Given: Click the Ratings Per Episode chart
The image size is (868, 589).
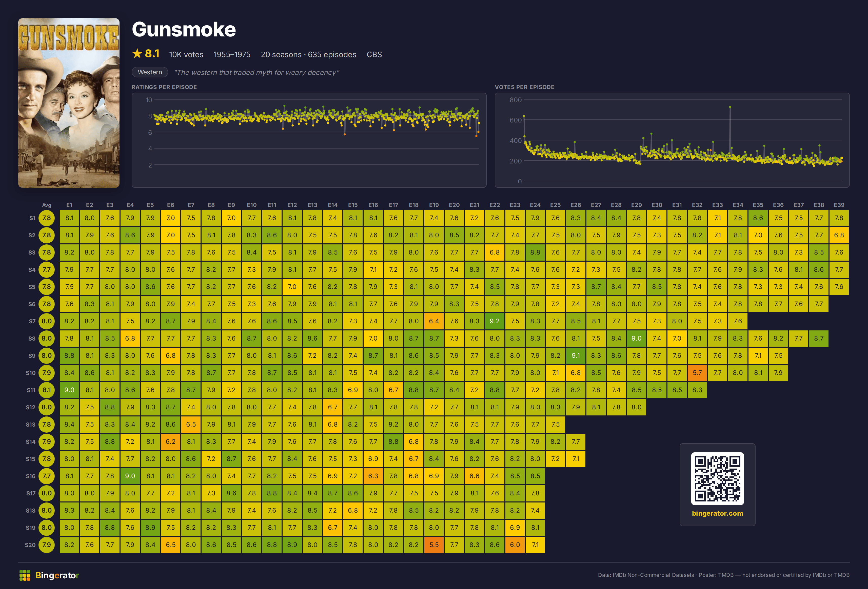Looking at the screenshot, I should point(309,140).
